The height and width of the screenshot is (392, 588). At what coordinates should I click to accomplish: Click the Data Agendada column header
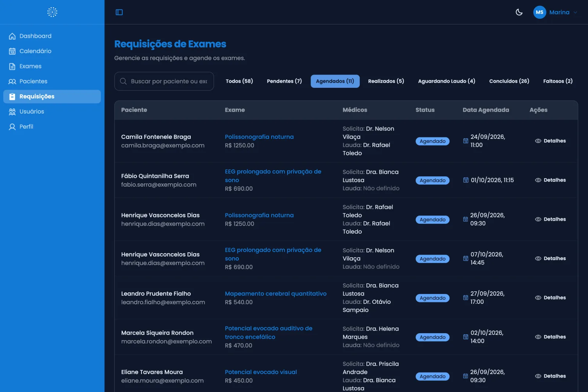tap(486, 110)
